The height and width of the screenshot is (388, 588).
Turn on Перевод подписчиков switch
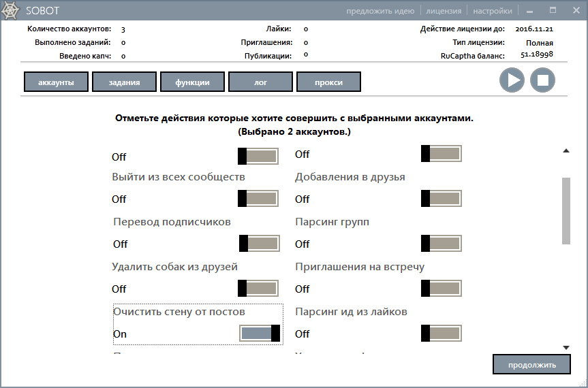[258, 244]
